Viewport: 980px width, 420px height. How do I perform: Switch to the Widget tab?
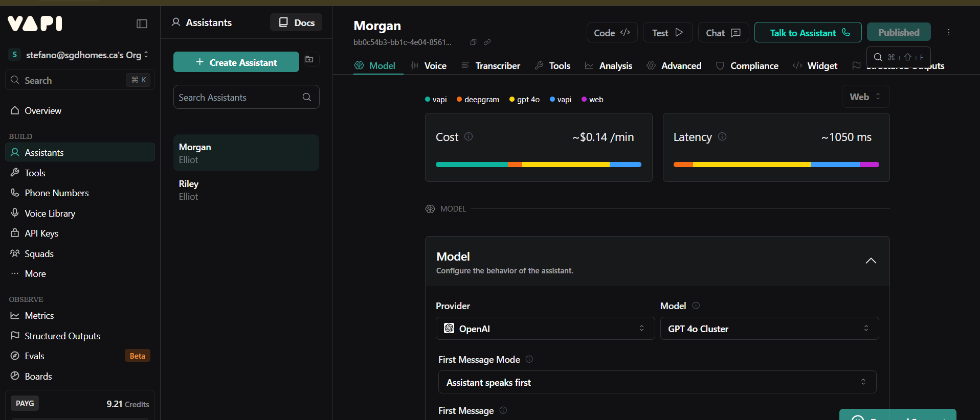tap(815, 65)
